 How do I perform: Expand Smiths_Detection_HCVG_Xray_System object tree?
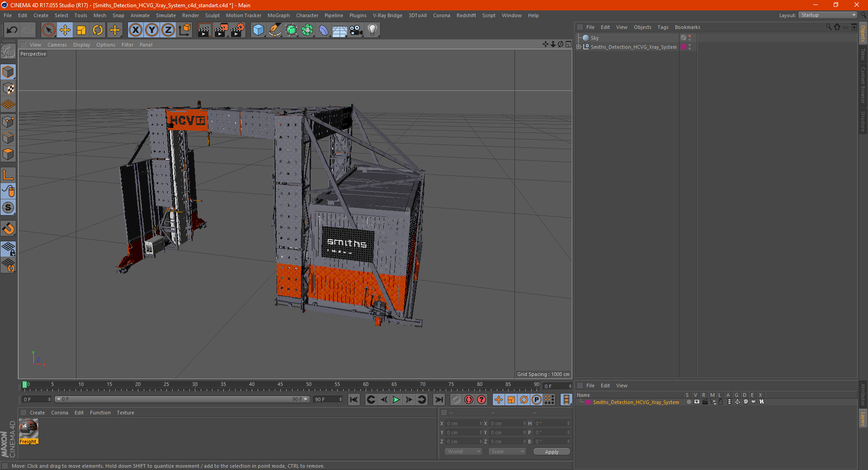coord(579,47)
